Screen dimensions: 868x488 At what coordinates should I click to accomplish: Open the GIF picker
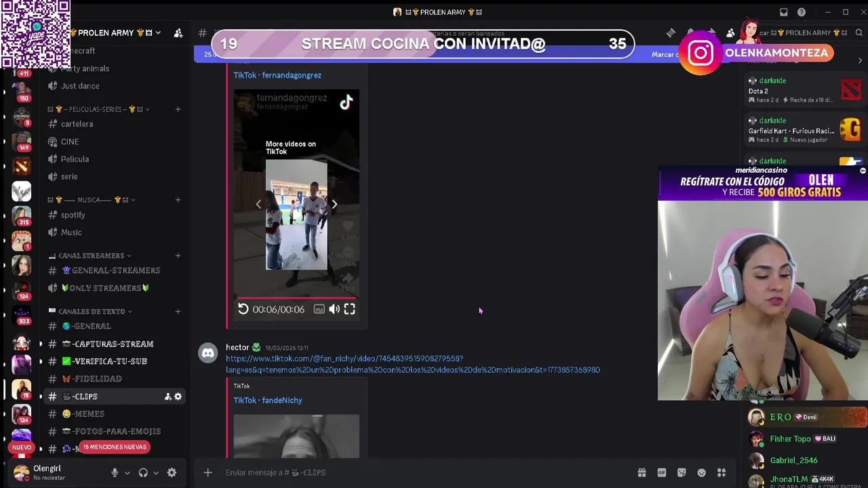point(662,472)
